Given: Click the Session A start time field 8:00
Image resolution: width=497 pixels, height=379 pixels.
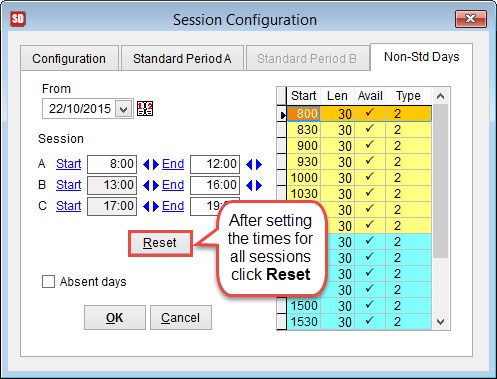Looking at the screenshot, I should [112, 164].
